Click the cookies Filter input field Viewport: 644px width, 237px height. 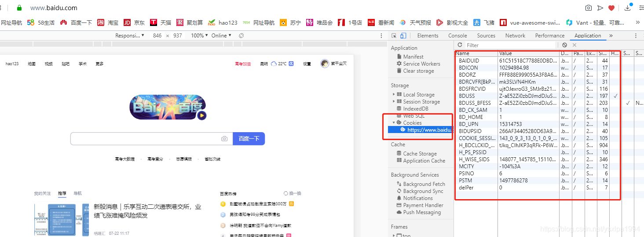(x=510, y=45)
